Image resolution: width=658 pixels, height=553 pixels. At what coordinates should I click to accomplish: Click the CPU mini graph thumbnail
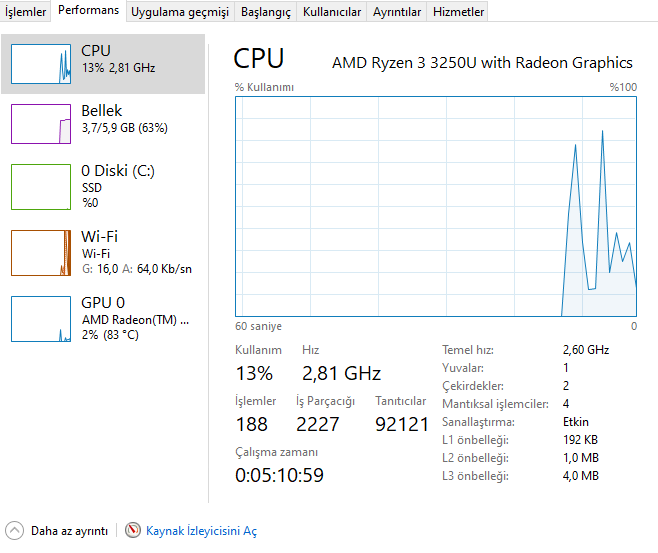41,63
